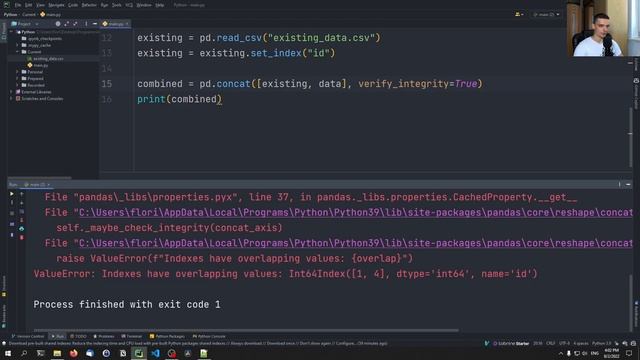
Task: Click main.py breadcrumb in navigation bar
Action: [x=50, y=15]
